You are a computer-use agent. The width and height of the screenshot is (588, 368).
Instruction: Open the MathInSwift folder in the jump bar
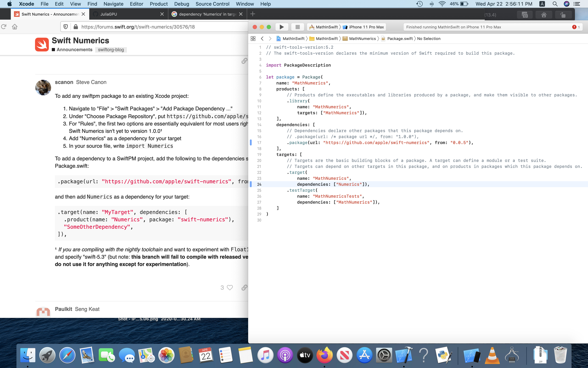[x=324, y=38]
